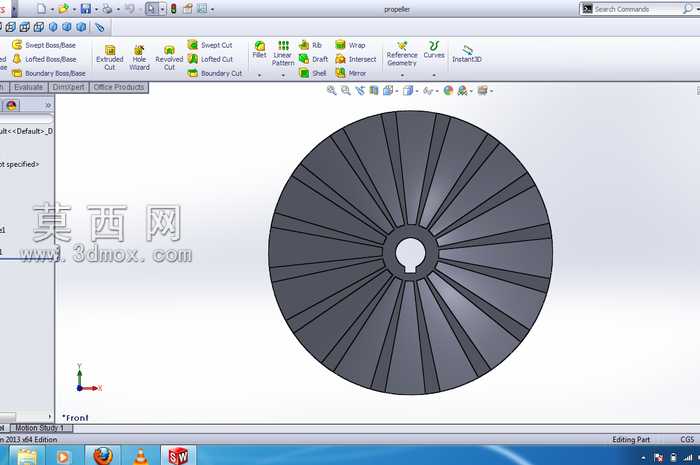
Task: Open VLC media player from taskbar
Action: tap(141, 456)
